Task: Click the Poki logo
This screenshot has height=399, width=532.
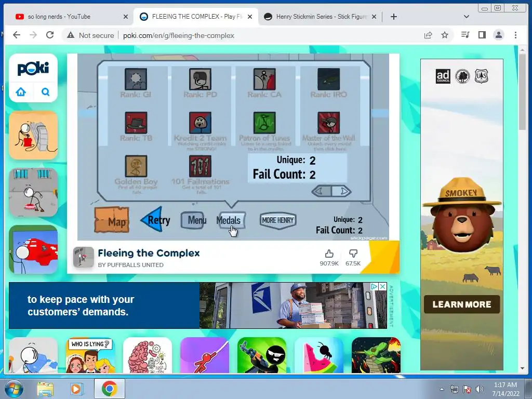Action: tap(33, 69)
